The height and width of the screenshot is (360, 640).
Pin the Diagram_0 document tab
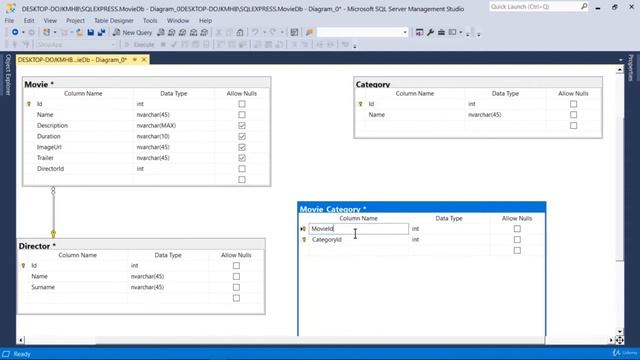[x=135, y=60]
